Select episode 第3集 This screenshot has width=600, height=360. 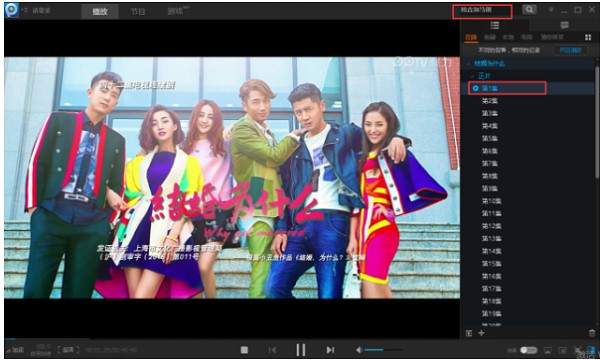point(489,113)
